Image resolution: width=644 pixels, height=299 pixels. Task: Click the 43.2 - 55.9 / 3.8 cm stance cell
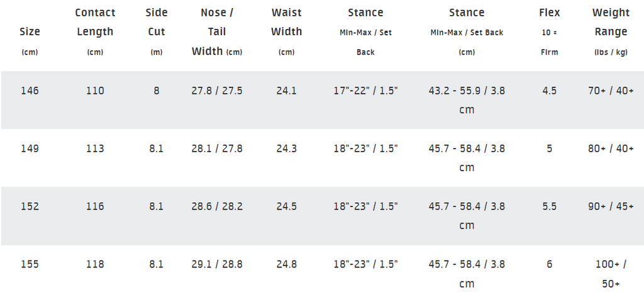[467, 100]
